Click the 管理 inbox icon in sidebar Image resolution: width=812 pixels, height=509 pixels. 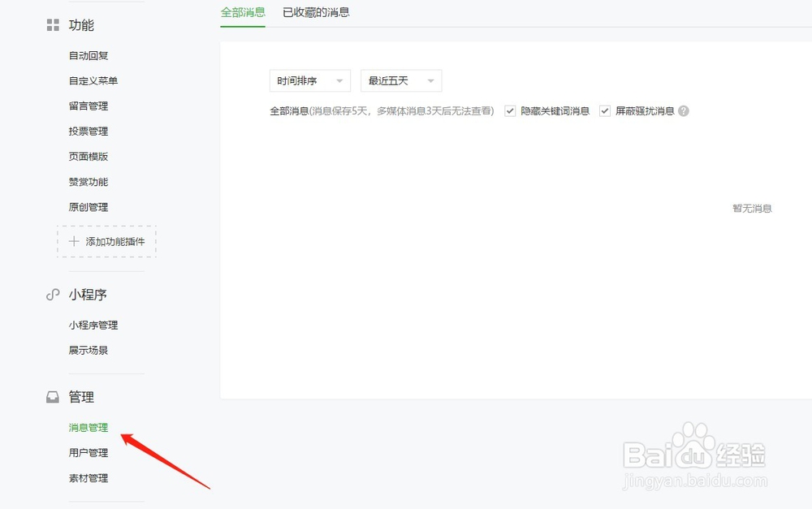53,397
